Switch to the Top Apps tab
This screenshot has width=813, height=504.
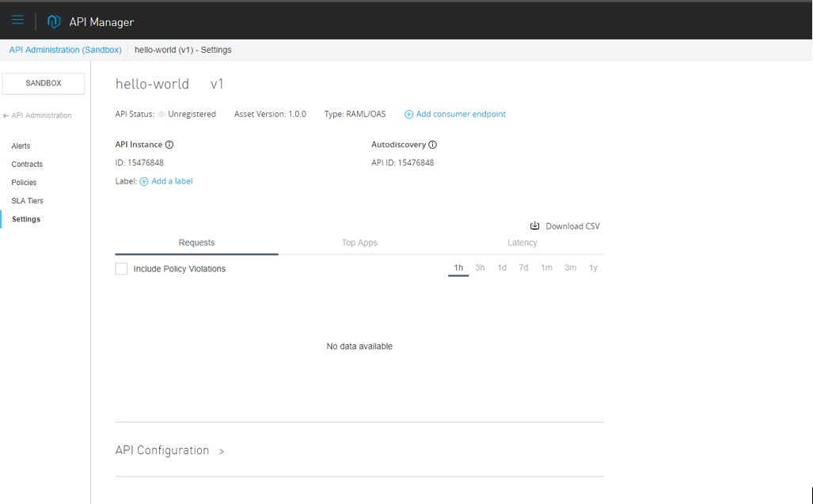point(359,243)
